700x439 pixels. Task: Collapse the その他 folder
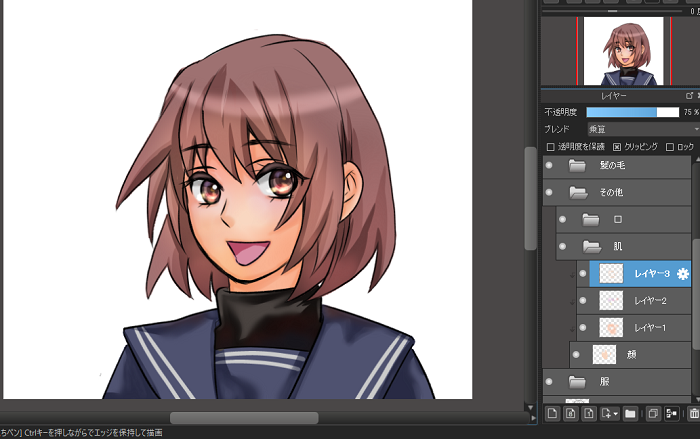[x=576, y=192]
